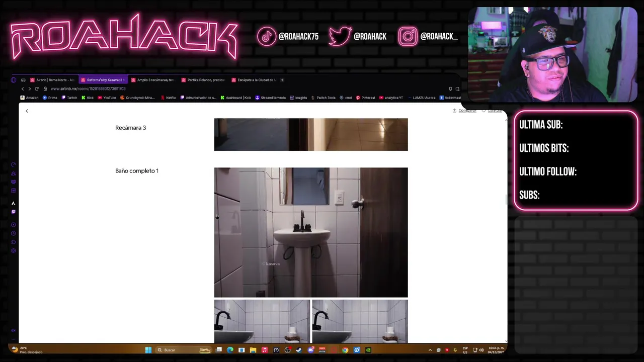Image resolution: width=644 pixels, height=362 pixels.
Task: Open Google Chrome from the taskbar
Action: coord(345,350)
